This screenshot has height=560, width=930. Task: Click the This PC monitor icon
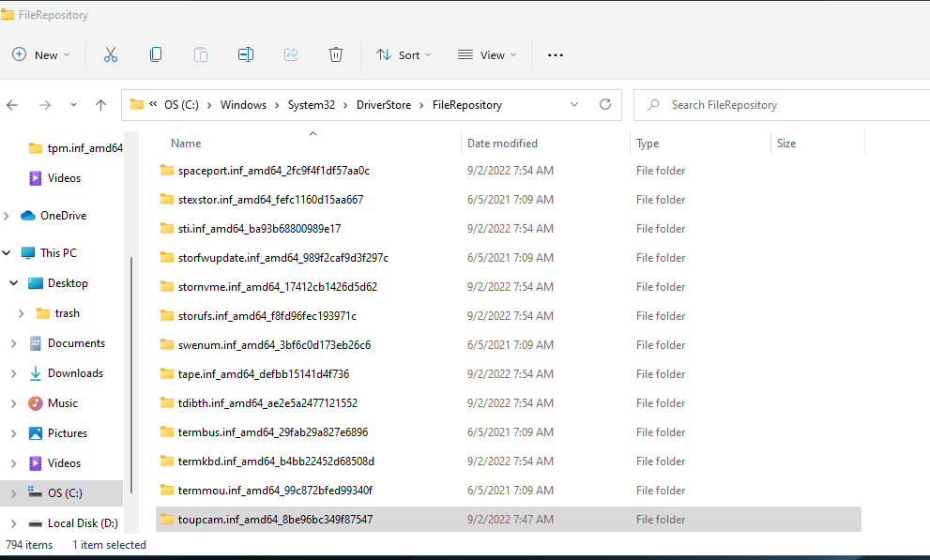tap(28, 253)
